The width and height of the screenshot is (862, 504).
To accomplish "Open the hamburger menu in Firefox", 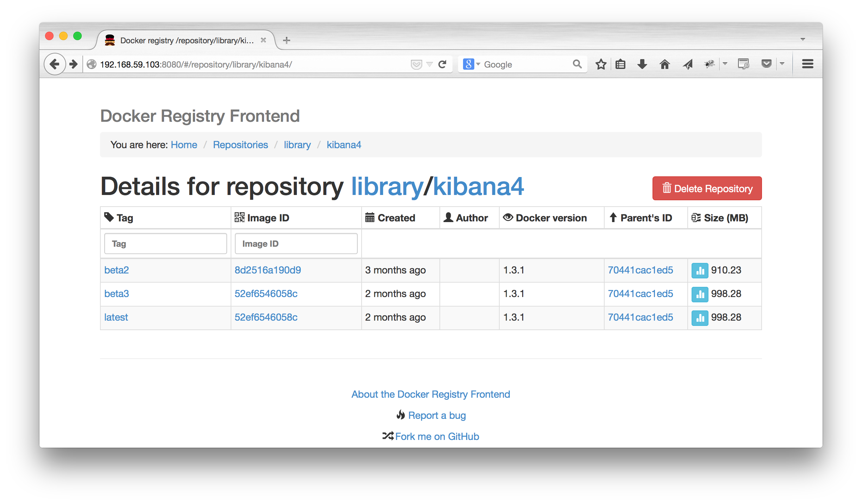I will pos(807,64).
